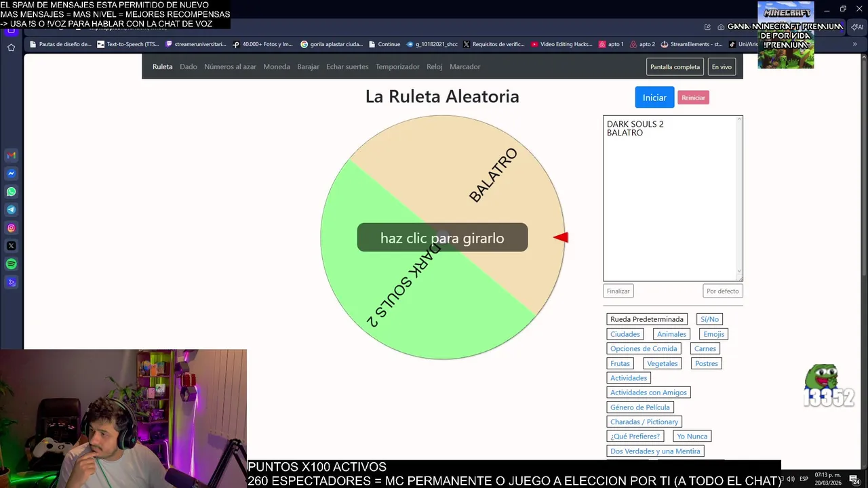
Task: Click the star bookmarks icon in sidebar
Action: [11, 47]
